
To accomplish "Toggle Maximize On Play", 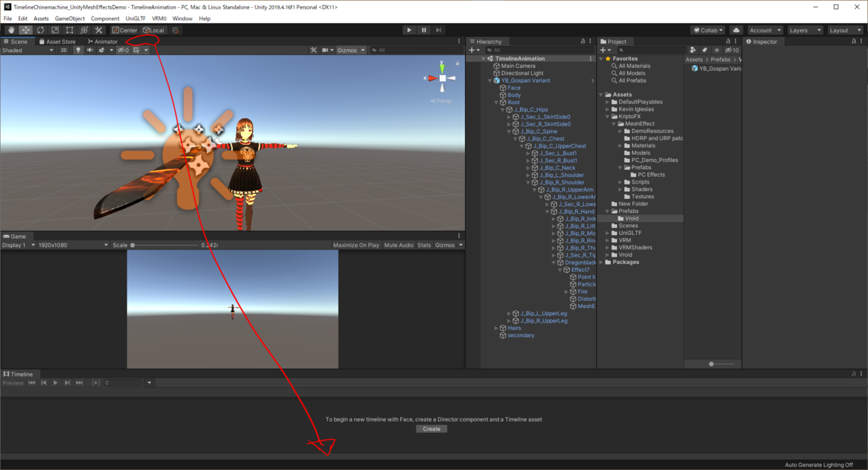I will click(x=356, y=245).
